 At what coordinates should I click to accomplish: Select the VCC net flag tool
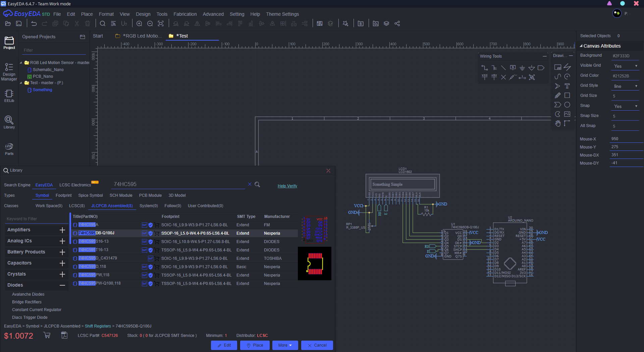[484, 77]
